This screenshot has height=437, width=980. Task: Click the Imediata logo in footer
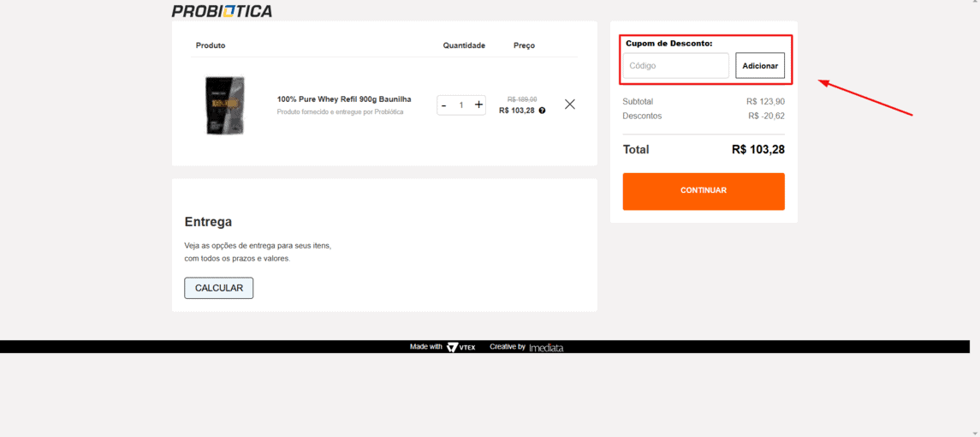coord(546,348)
